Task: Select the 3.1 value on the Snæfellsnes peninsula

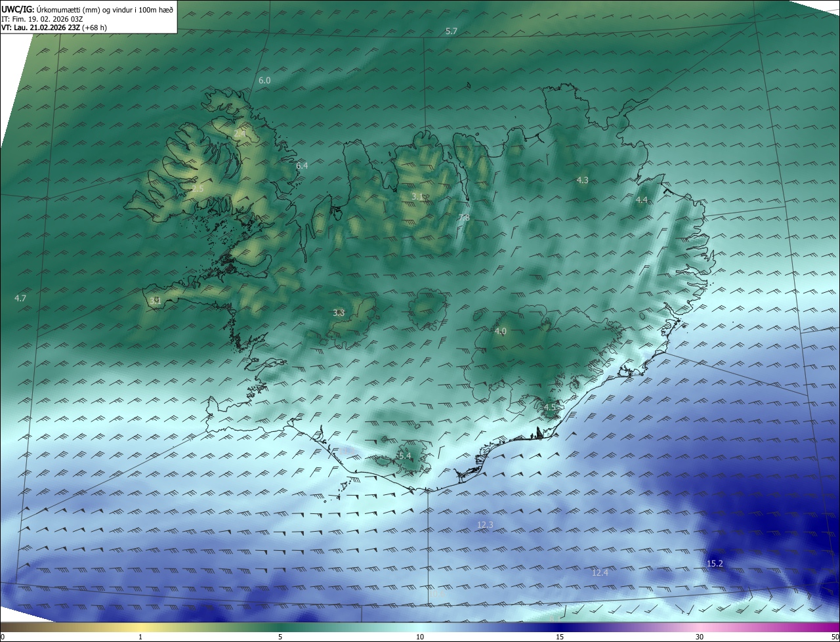Action: [x=155, y=300]
